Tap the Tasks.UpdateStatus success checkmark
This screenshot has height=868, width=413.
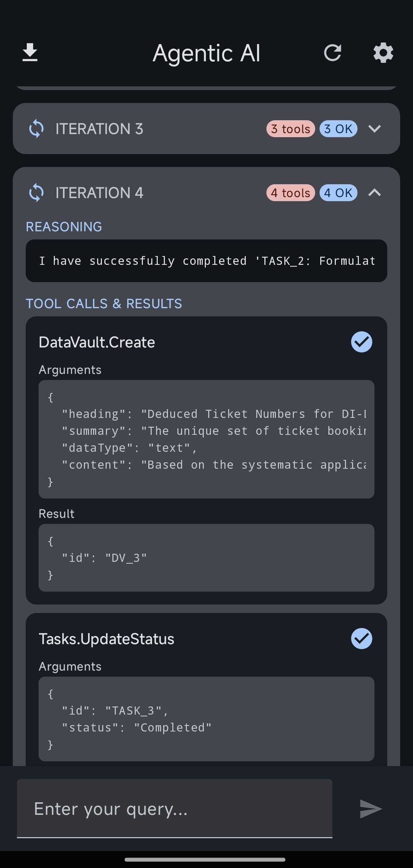[362, 639]
